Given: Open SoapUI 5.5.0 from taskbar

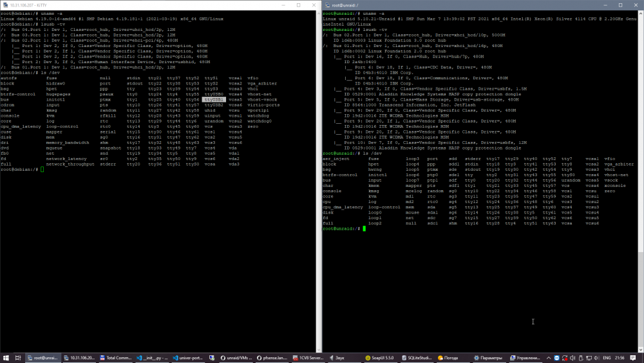Looking at the screenshot, I should tap(380, 358).
